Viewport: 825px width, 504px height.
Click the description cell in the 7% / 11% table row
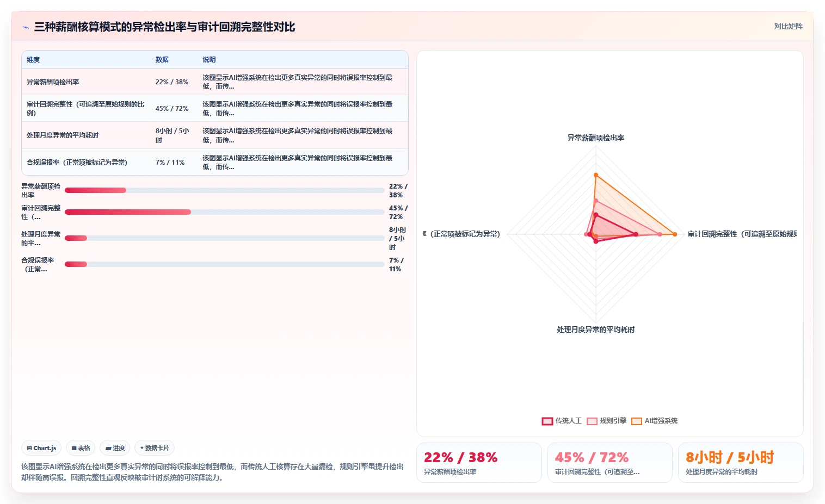click(303, 163)
